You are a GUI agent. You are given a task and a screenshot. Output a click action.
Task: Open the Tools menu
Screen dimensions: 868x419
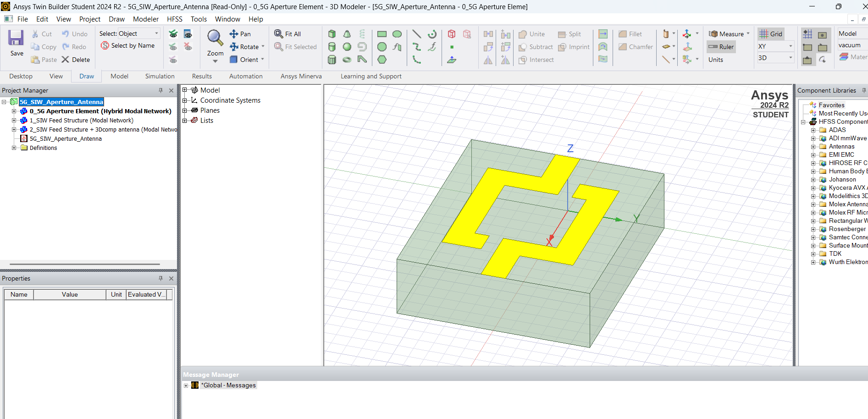[199, 19]
